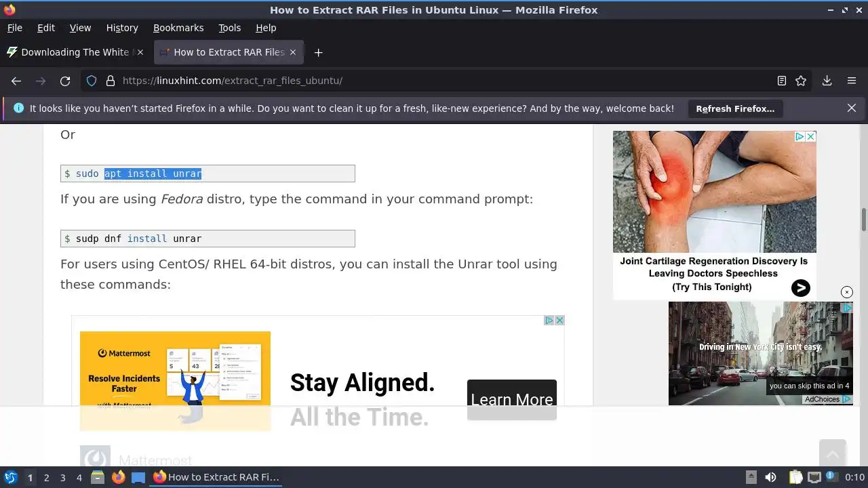This screenshot has height=488, width=868.
Task: Close the Mattermost ad with X icon
Action: (559, 321)
